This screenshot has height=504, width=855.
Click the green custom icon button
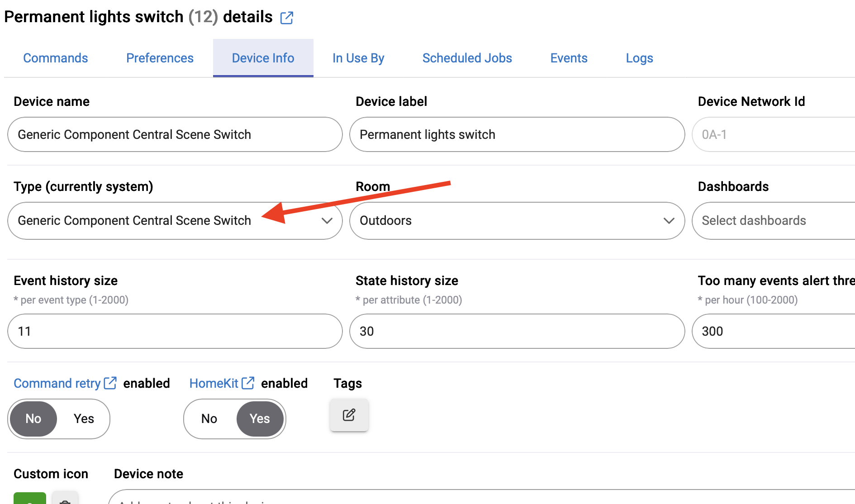[x=30, y=498]
